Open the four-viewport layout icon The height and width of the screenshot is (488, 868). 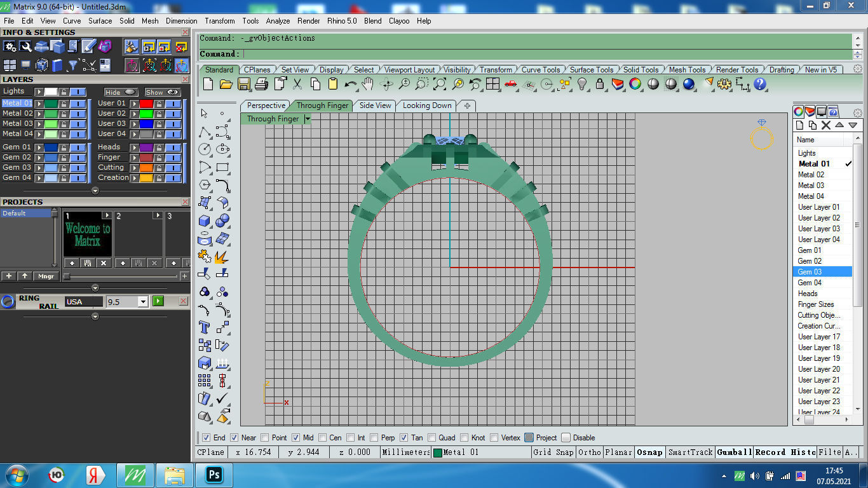pyautogui.click(x=492, y=84)
